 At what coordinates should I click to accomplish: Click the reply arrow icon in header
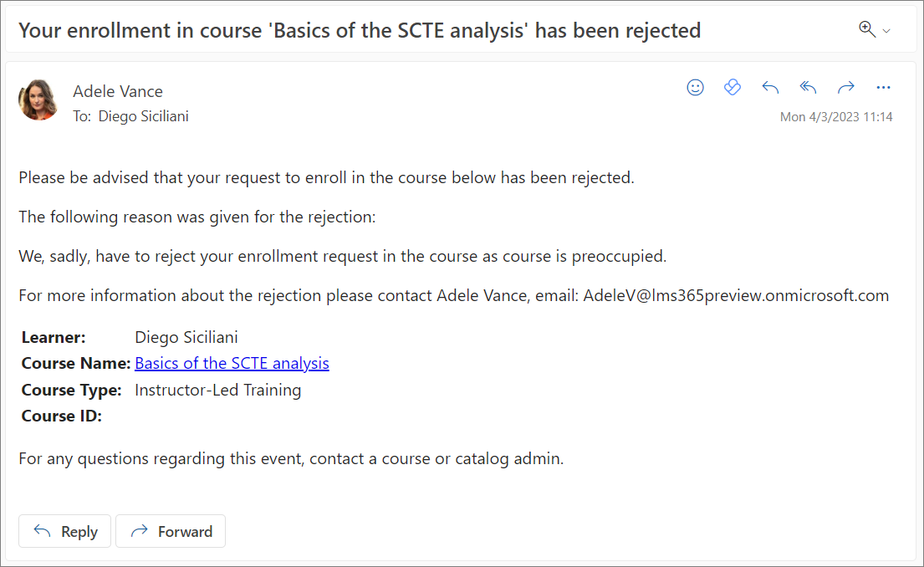tap(770, 88)
